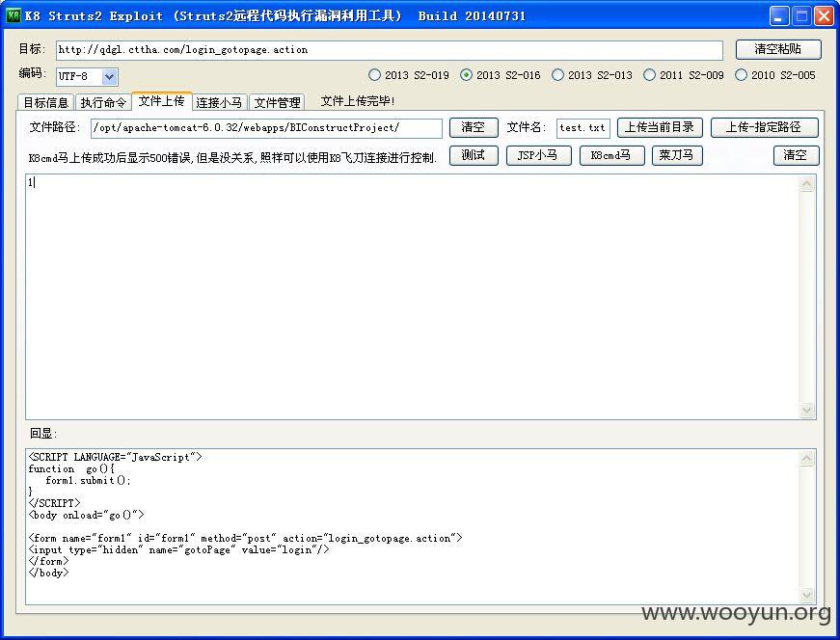840x640 pixels.
Task: Click the 上传-指定路径 button
Action: click(764, 127)
